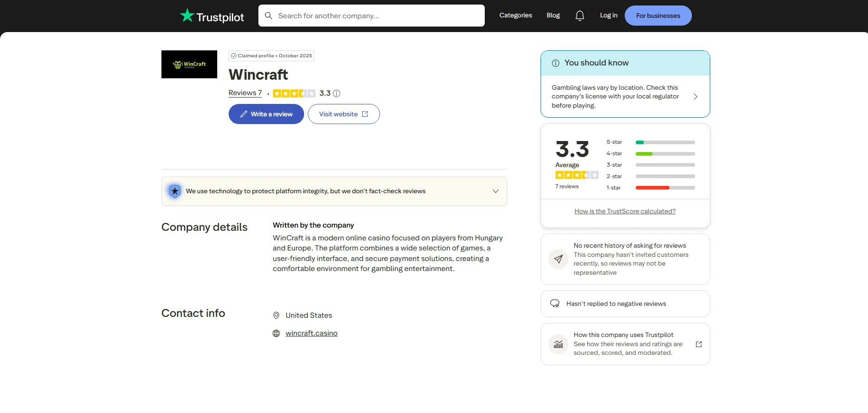Click the large 3.3 score number
Screen dimensions: 868x413
click(572, 149)
